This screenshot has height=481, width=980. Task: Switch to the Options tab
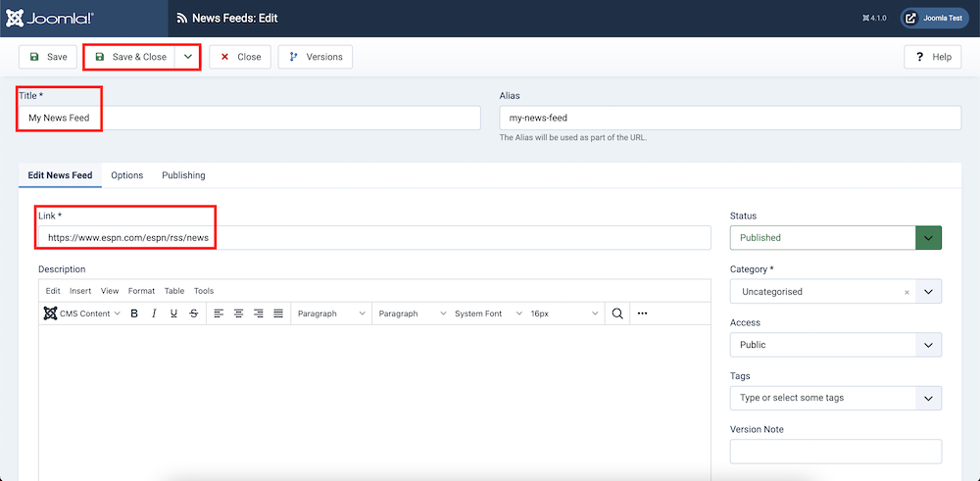tap(126, 175)
